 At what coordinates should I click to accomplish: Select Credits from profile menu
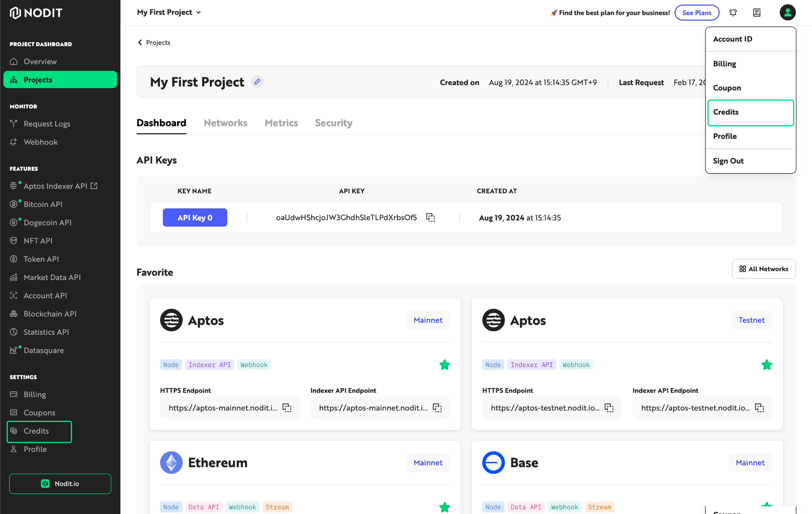(x=751, y=112)
